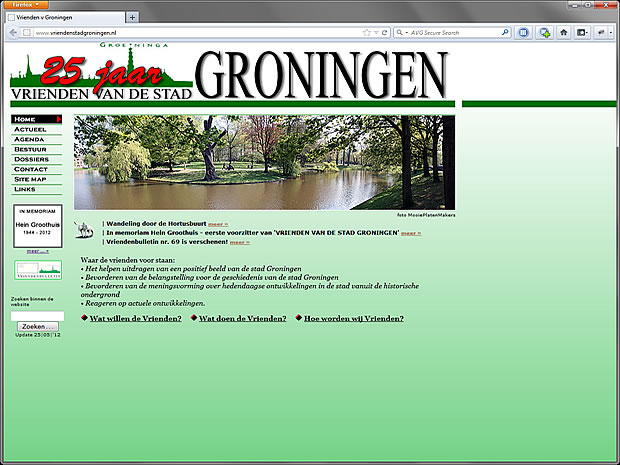
Task: Close the Firefox window
Action: point(605,5)
